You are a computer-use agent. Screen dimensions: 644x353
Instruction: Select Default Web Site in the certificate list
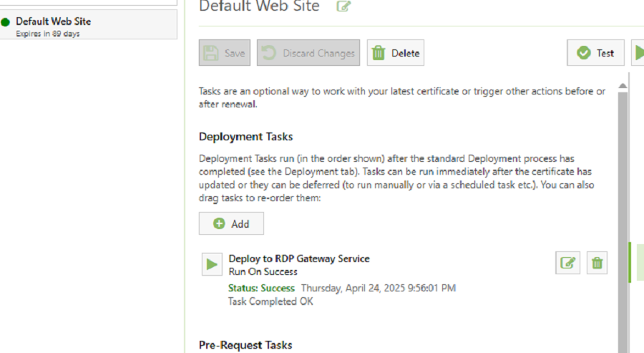88,25
